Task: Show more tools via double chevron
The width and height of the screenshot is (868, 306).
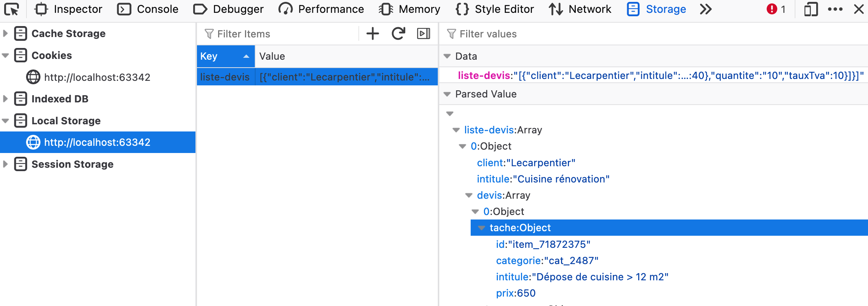Action: click(x=705, y=9)
